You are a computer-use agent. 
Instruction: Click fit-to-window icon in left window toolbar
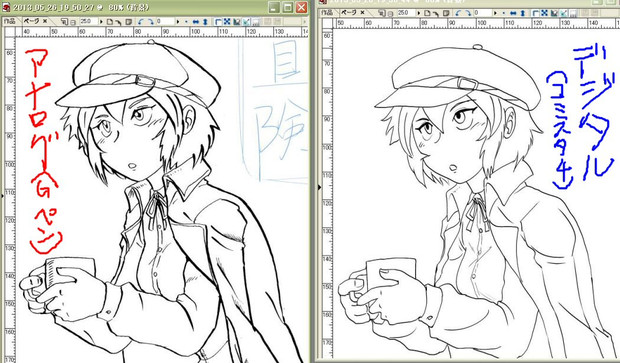(x=227, y=21)
